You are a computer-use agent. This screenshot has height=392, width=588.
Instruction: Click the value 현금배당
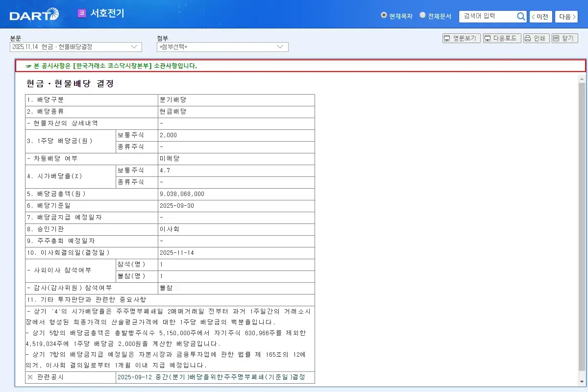coord(173,112)
